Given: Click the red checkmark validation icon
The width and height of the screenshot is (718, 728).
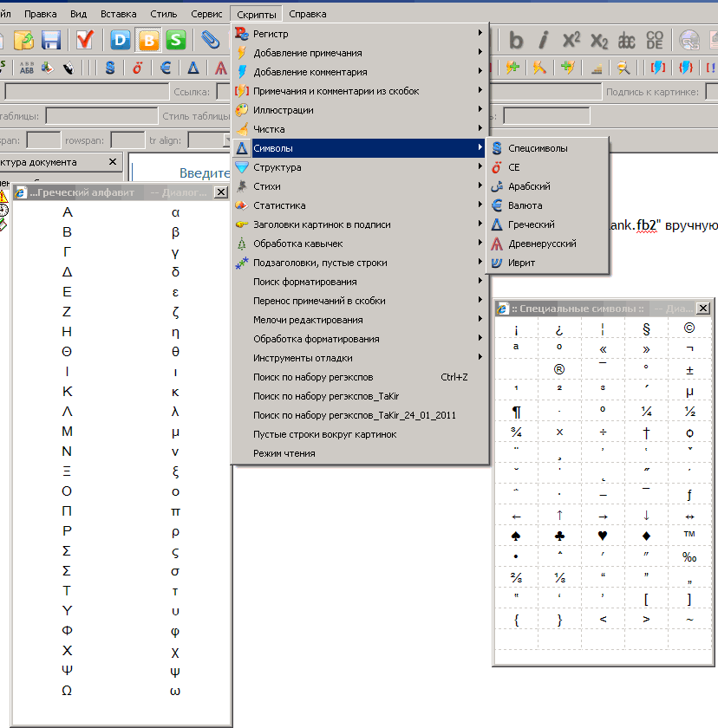Looking at the screenshot, I should pos(84,42).
